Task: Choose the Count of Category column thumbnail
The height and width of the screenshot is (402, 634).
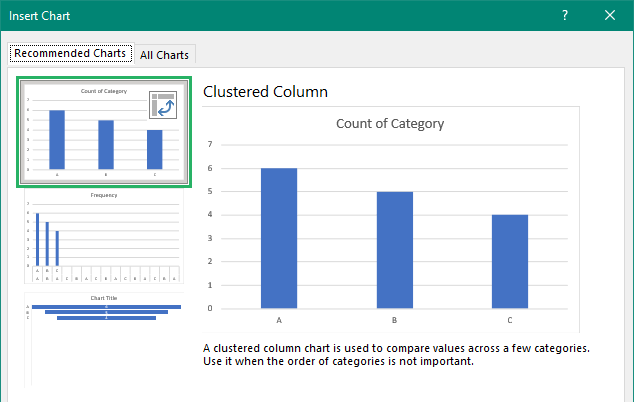Action: pyautogui.click(x=104, y=132)
